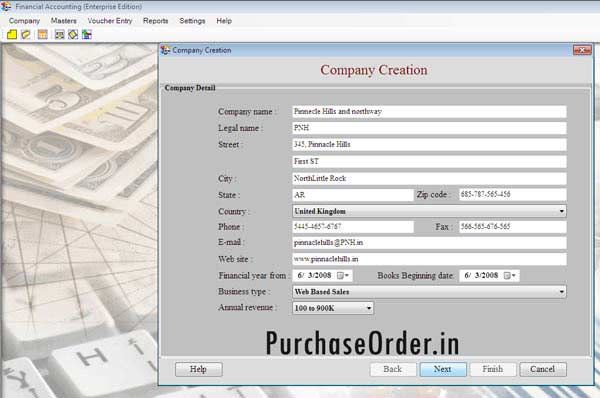The height and width of the screenshot is (398, 600).
Task: Open calendar picker for Books Beginning date
Action: point(510,276)
